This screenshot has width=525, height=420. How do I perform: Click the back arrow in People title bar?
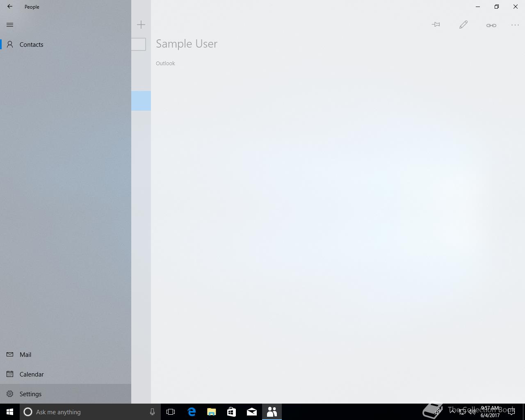click(10, 7)
